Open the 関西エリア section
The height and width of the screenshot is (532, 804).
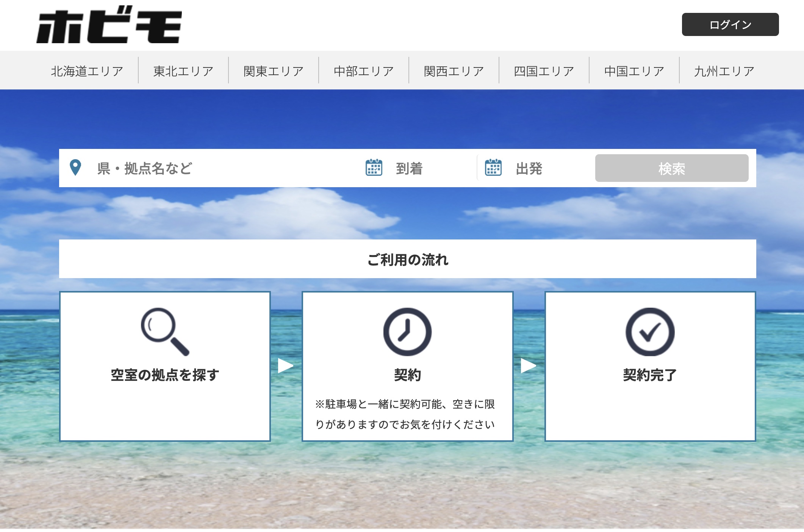point(453,70)
